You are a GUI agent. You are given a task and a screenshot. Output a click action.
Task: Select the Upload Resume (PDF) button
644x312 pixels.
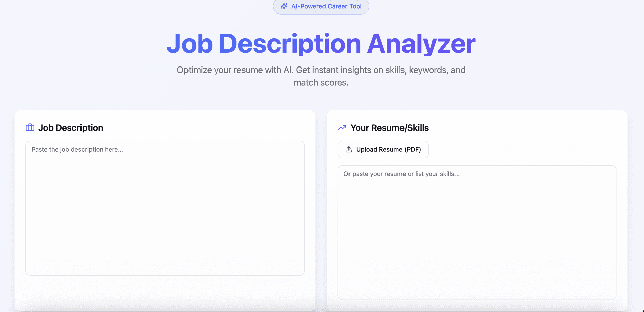click(383, 149)
